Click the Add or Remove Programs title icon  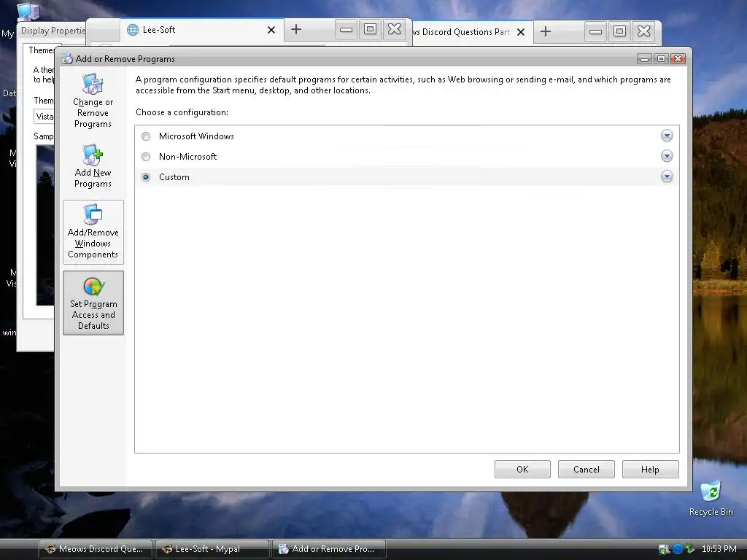pos(67,58)
